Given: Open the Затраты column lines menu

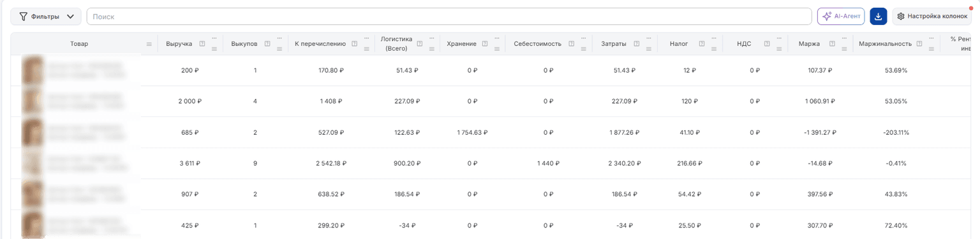Looking at the screenshot, I should (648, 49).
